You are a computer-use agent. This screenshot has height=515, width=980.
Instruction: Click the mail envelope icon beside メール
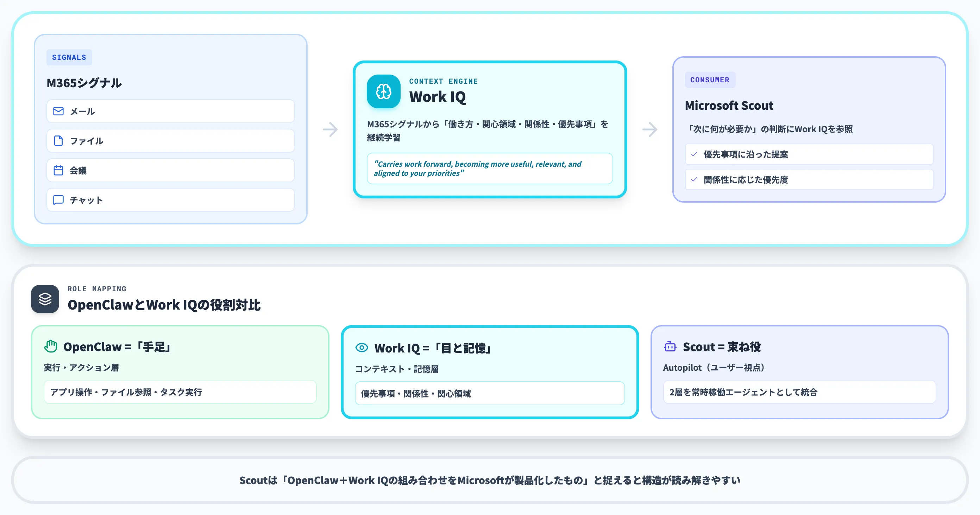click(58, 112)
